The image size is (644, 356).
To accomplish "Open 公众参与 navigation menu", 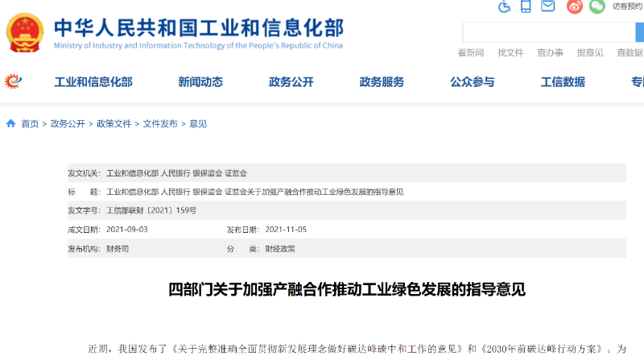I will (473, 82).
